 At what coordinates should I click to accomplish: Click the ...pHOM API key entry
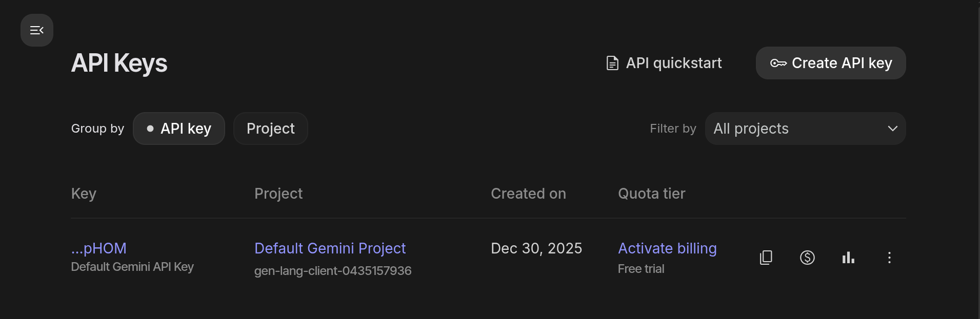[x=98, y=248]
